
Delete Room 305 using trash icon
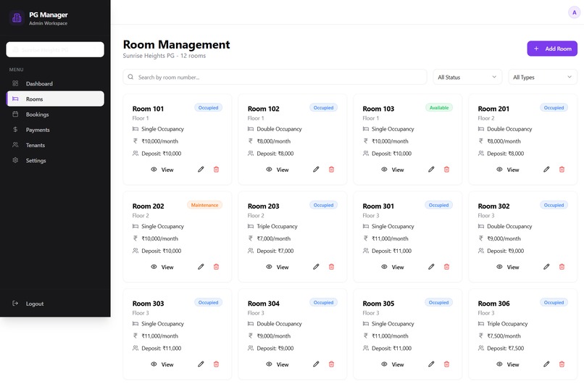(x=446, y=364)
